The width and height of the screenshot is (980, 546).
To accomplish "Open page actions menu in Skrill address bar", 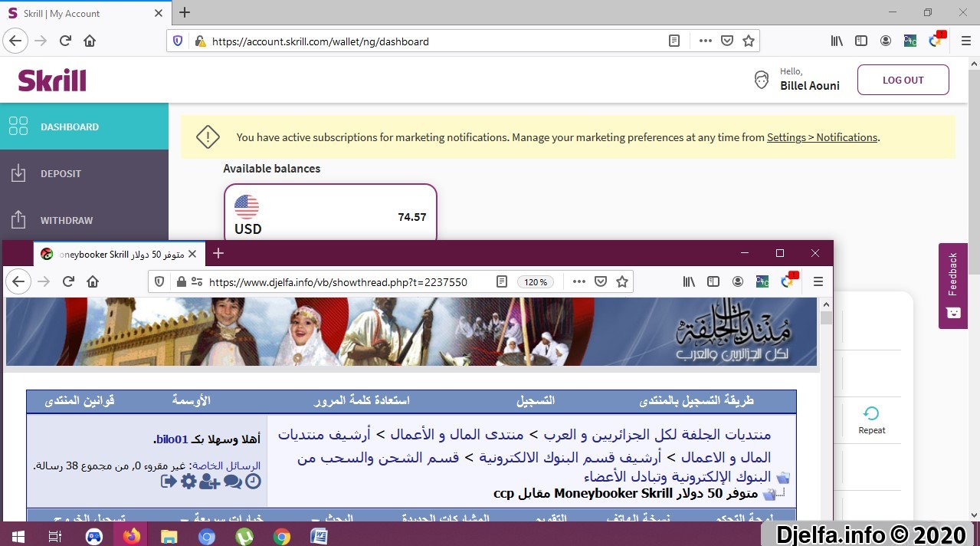I will pos(706,41).
